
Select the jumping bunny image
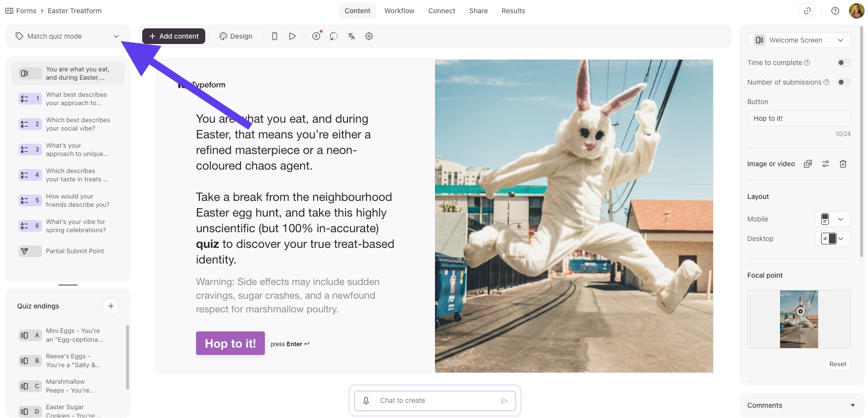574,216
